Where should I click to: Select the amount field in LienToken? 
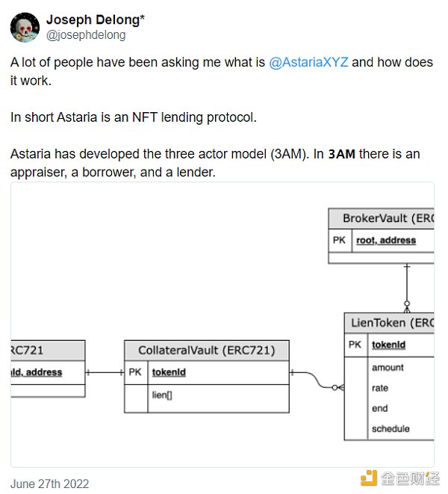(x=388, y=368)
